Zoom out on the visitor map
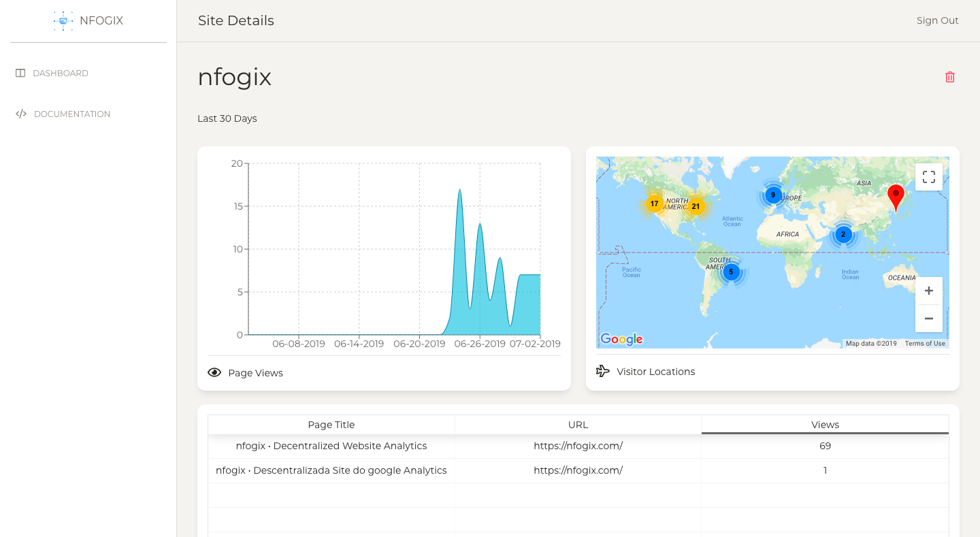The image size is (980, 537). coord(929,319)
